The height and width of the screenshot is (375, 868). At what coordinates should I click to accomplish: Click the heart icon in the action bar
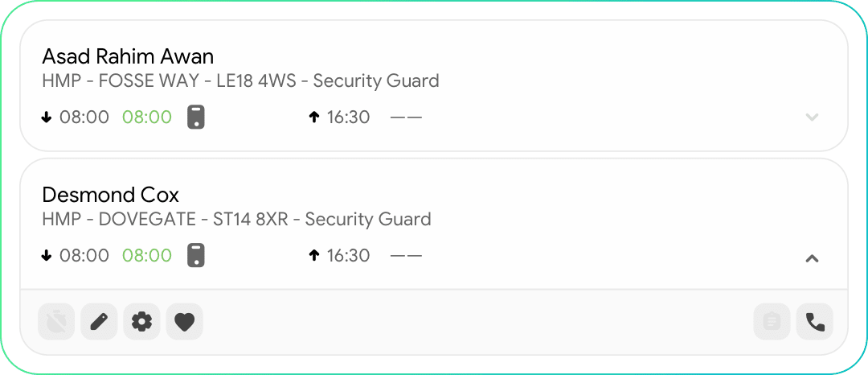click(x=185, y=323)
